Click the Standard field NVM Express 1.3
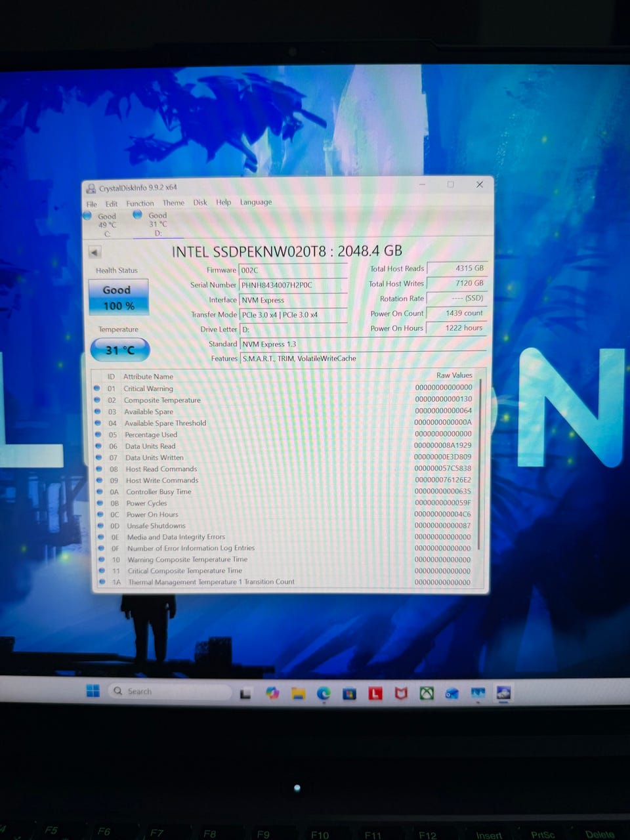Viewport: 630px width, 840px height. pyautogui.click(x=363, y=344)
